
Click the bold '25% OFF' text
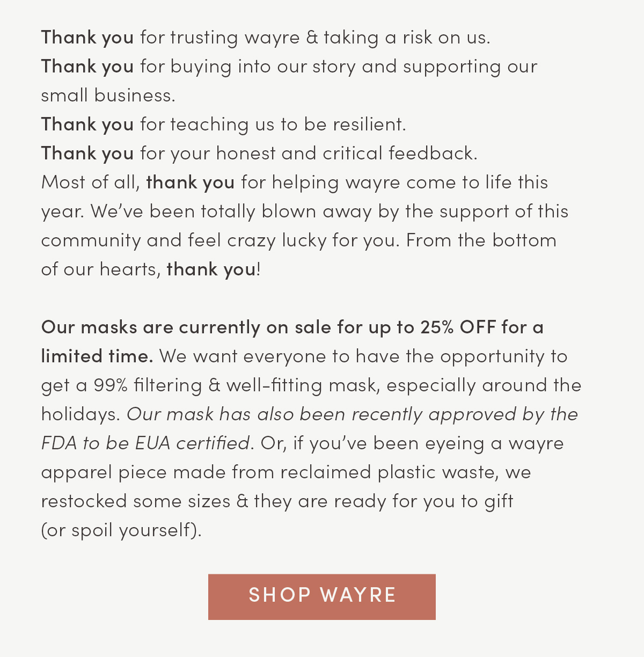pyautogui.click(x=458, y=327)
